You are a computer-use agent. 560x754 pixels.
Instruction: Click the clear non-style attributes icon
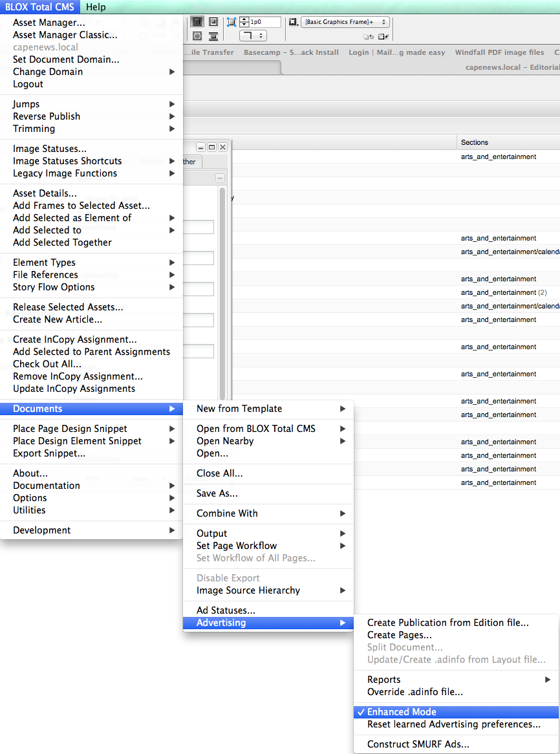click(x=383, y=37)
